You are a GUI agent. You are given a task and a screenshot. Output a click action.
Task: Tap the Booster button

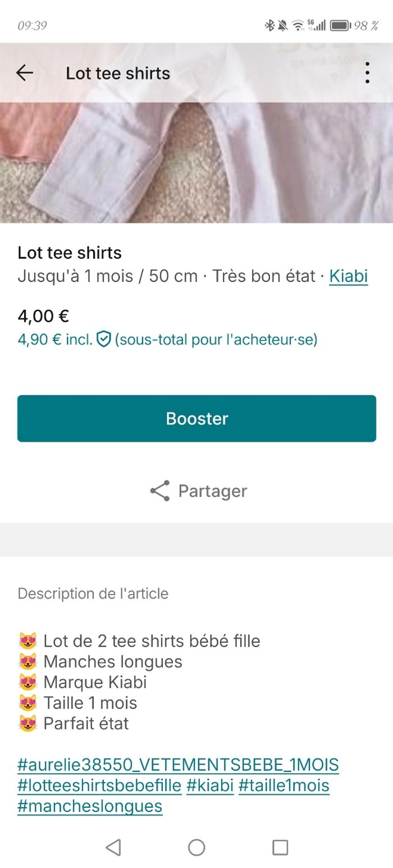point(196,418)
